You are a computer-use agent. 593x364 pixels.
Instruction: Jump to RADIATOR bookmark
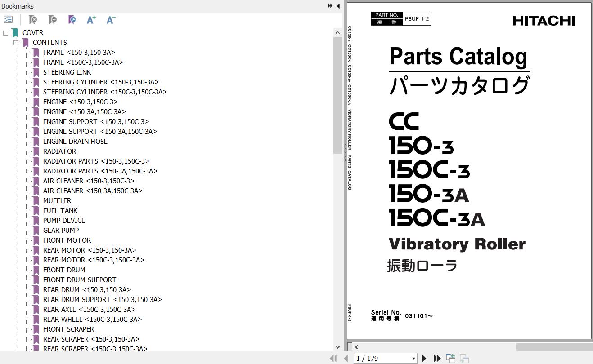coord(59,151)
